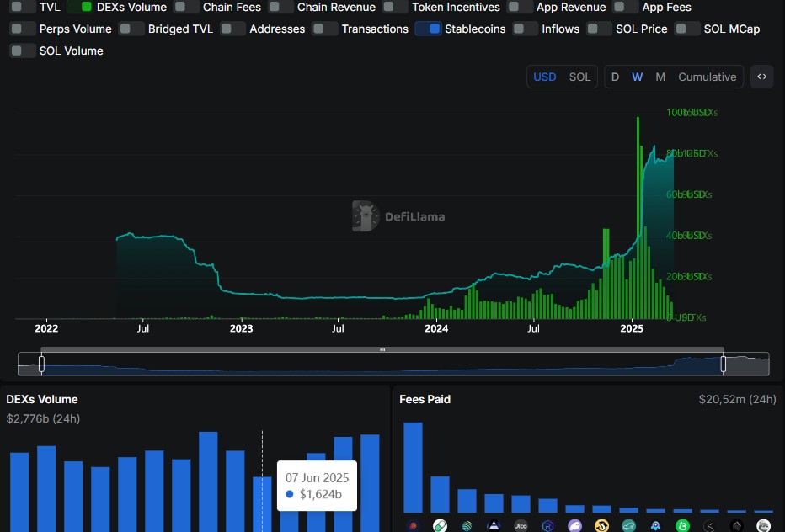Image resolution: width=785 pixels, height=532 pixels.
Task: Switch on Token Incentives toggle
Action: tap(395, 7)
